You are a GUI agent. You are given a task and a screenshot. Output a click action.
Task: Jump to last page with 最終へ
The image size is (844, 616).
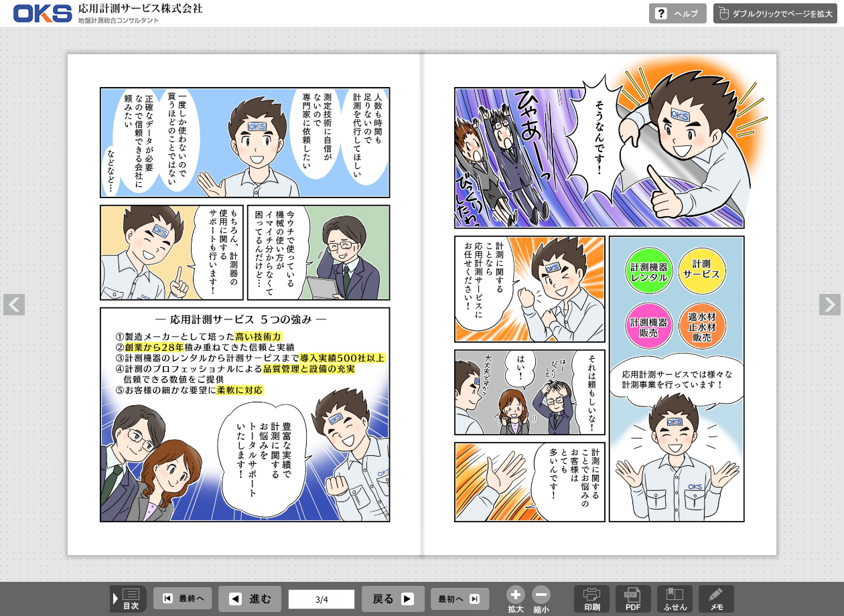click(x=183, y=599)
